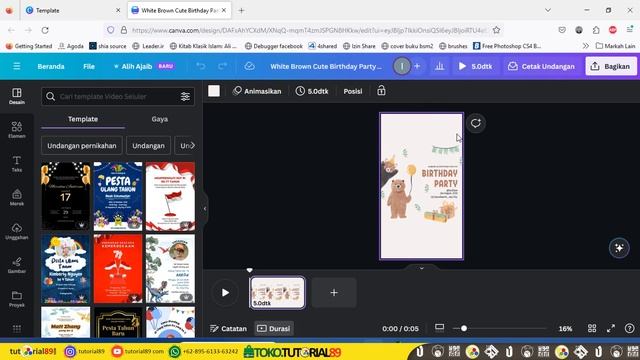Choose the dinosaur invitation template
This screenshot has width=640, height=360.
pos(170,269)
